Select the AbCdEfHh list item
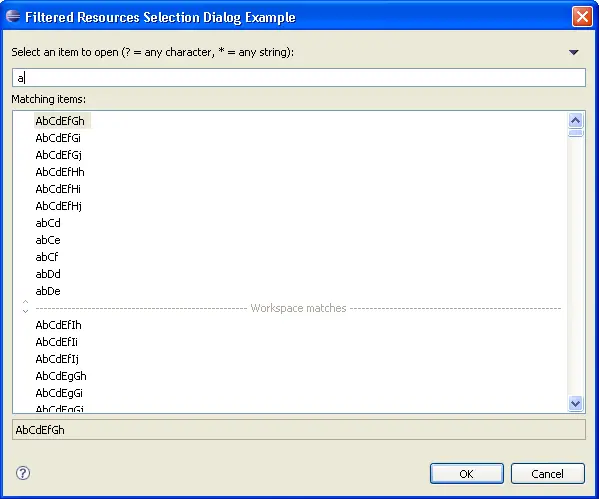Viewport: 599px width, 499px height. pyautogui.click(x=60, y=172)
